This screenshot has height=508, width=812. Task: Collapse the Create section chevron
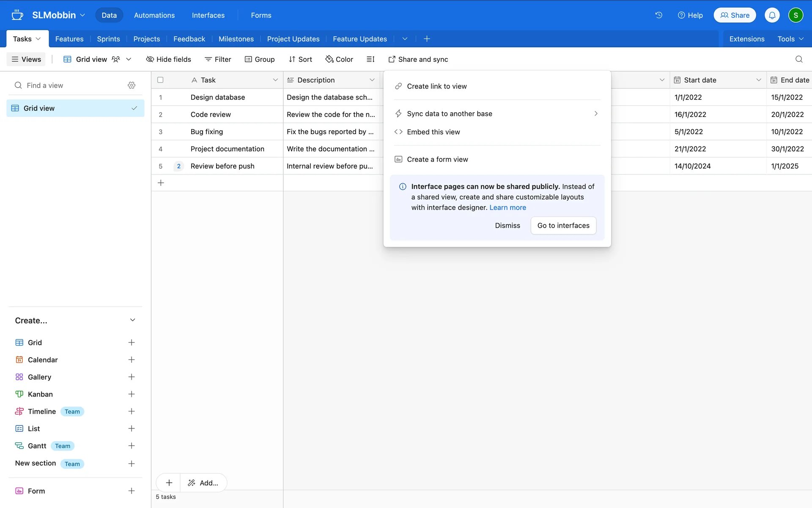click(132, 320)
